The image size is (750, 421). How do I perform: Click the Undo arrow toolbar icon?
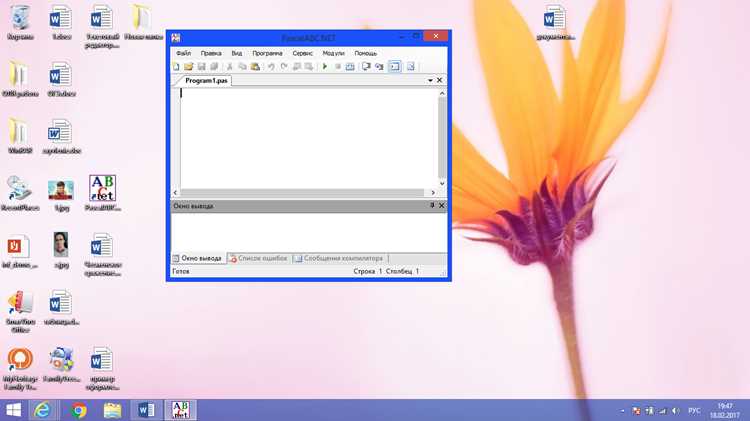tap(271, 66)
